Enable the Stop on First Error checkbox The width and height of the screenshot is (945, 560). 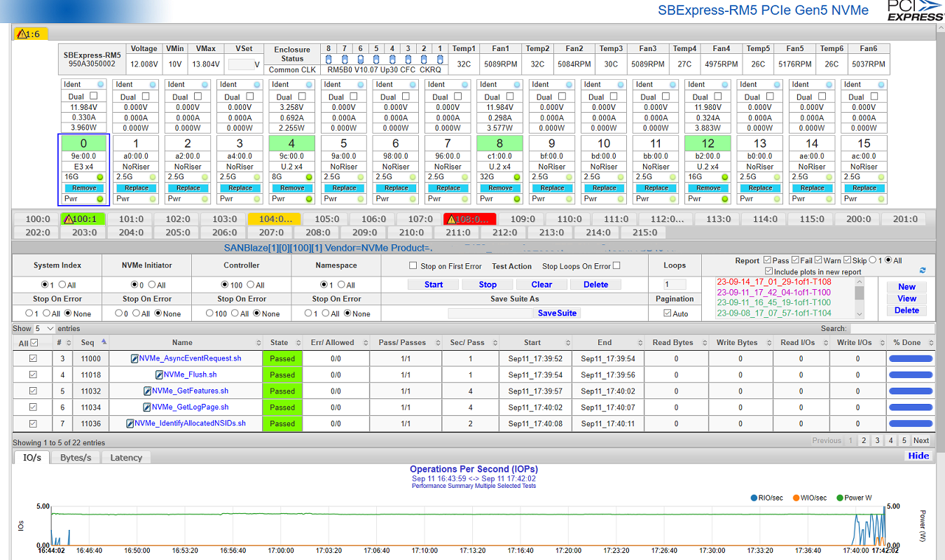413,266
